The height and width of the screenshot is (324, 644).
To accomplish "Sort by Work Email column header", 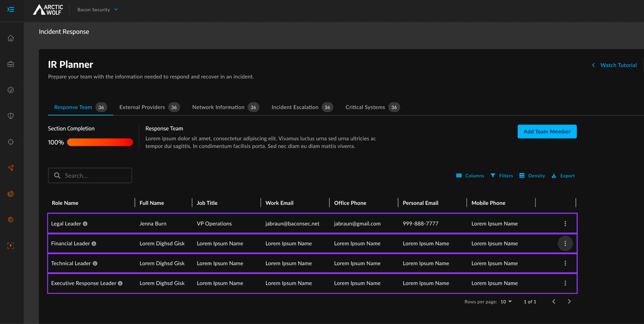I will [279, 203].
